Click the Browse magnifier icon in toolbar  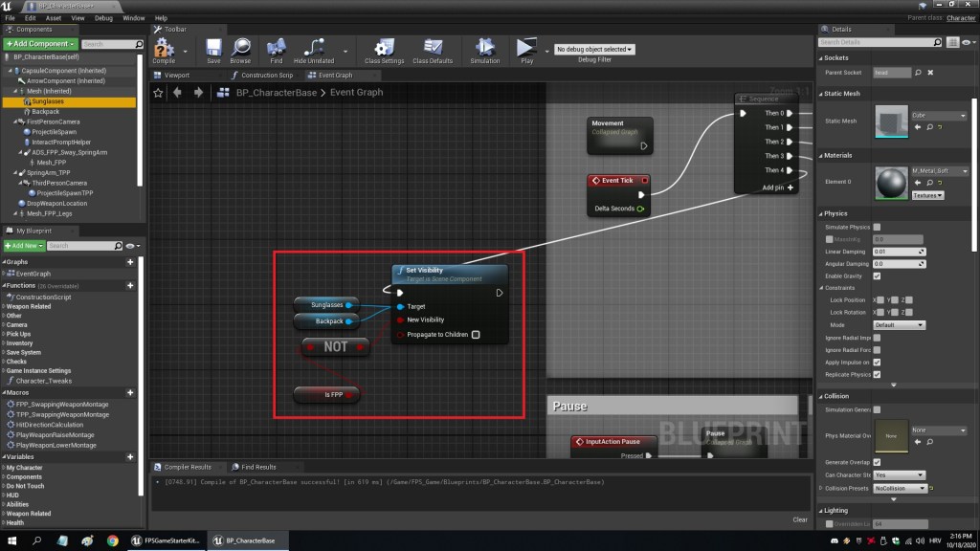click(240, 47)
